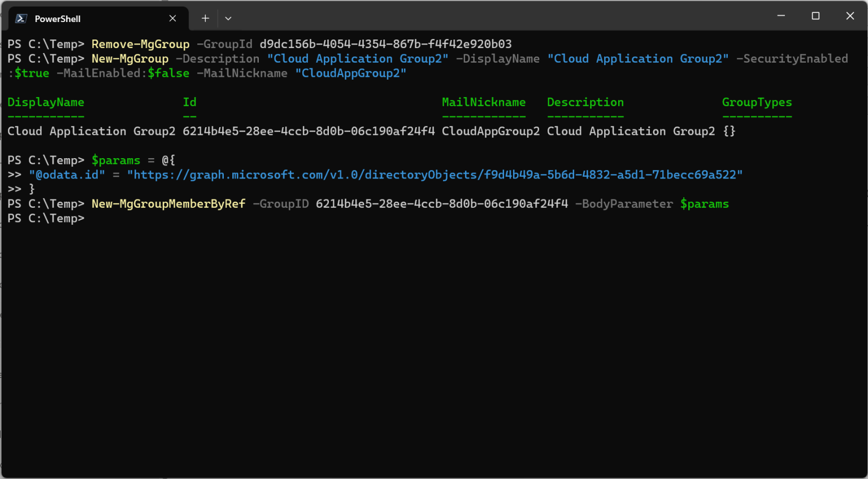Minimize the terminal window
The image size is (868, 479).
click(x=781, y=16)
